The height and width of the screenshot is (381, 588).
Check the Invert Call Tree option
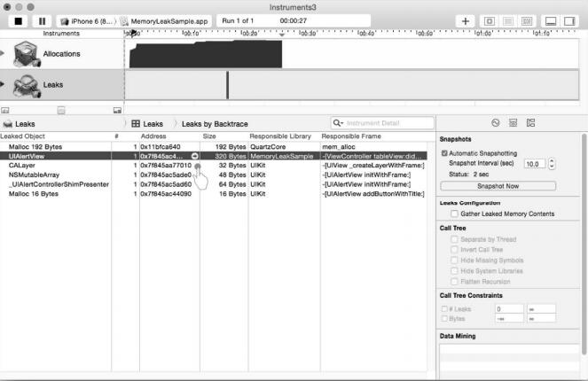pos(455,249)
